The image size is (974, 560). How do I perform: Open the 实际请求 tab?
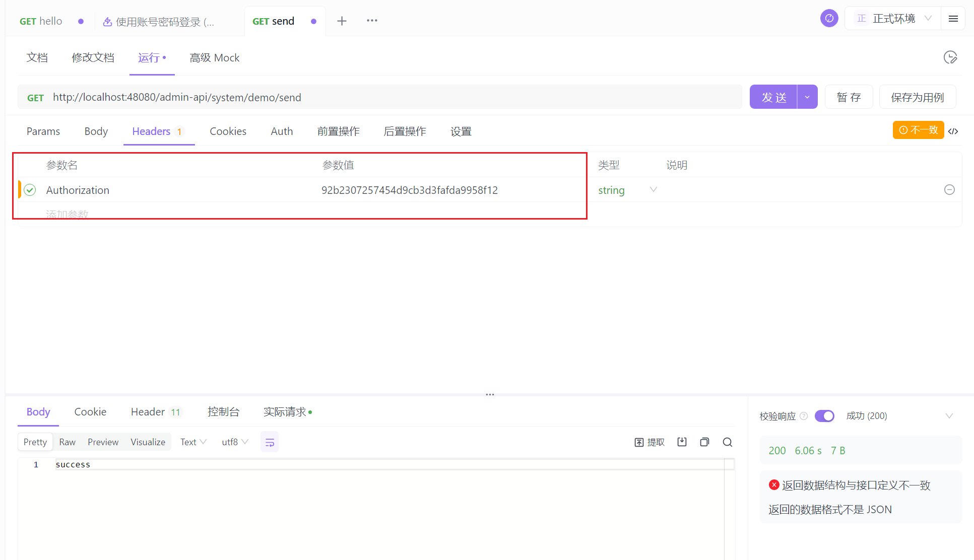click(287, 412)
